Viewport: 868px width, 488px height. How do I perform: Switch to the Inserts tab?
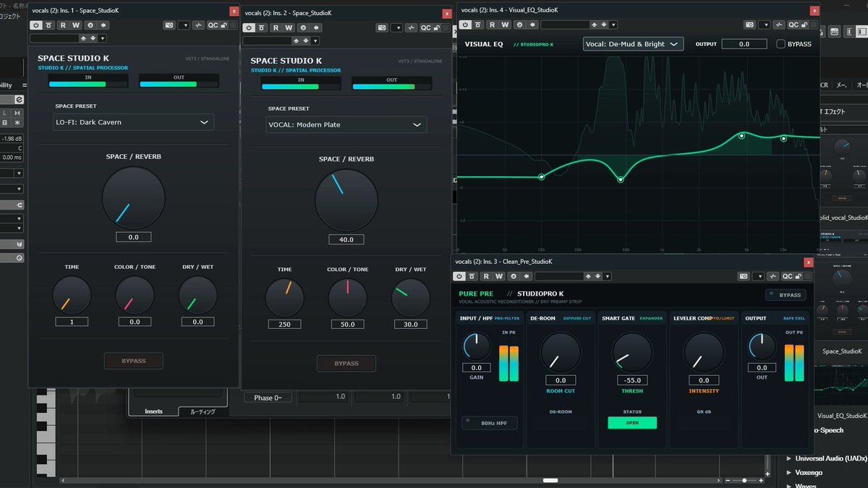click(153, 411)
